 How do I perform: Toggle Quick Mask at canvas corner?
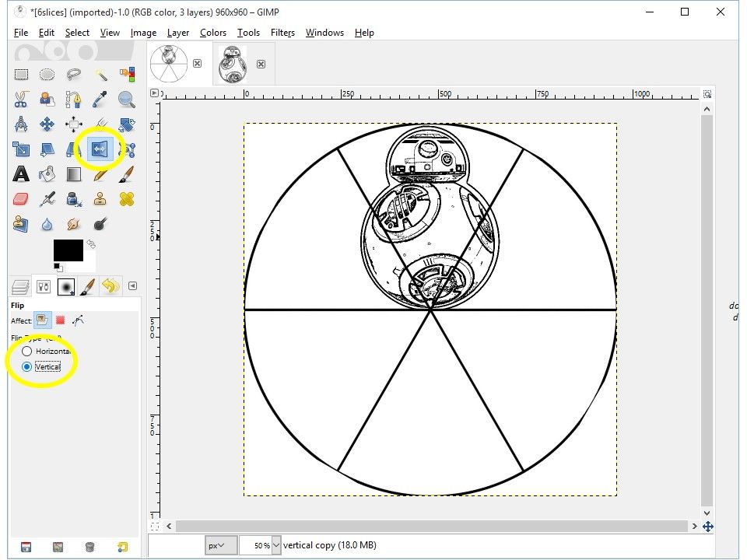(x=155, y=527)
